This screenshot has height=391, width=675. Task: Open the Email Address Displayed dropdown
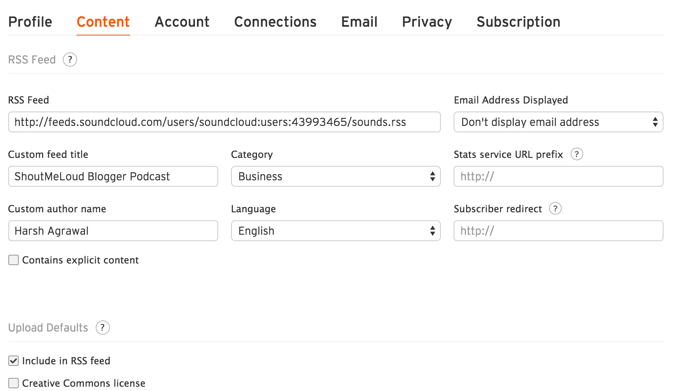click(558, 122)
